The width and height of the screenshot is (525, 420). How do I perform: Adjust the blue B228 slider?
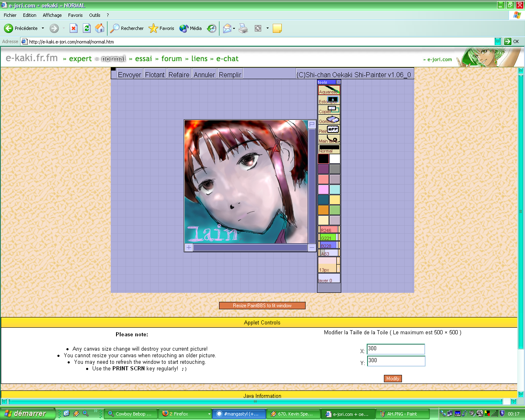(329, 245)
